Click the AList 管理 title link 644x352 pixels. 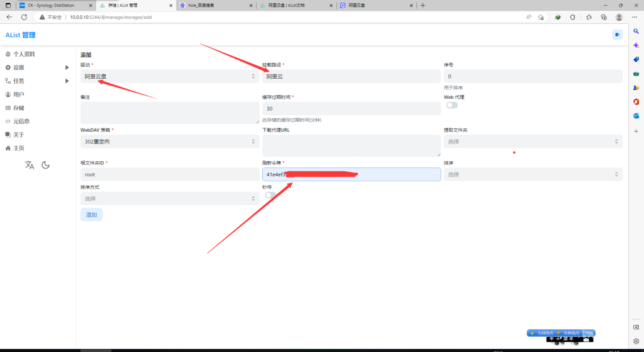click(21, 35)
